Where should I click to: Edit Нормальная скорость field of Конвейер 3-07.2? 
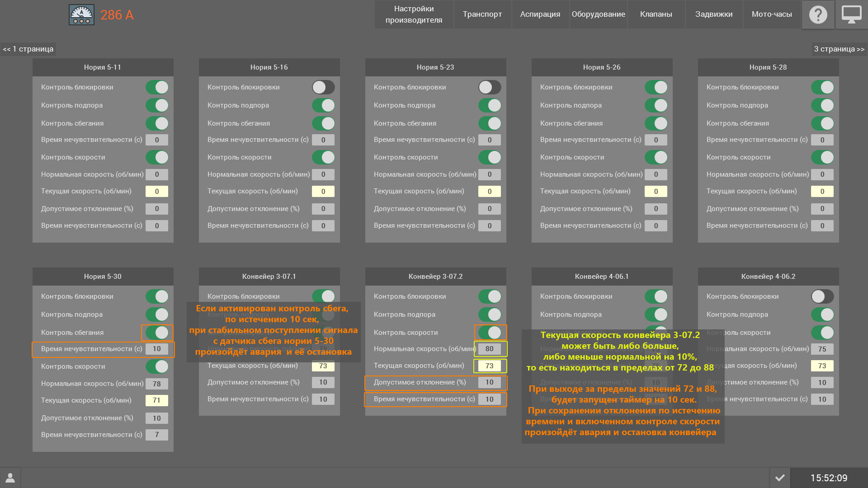tap(490, 349)
